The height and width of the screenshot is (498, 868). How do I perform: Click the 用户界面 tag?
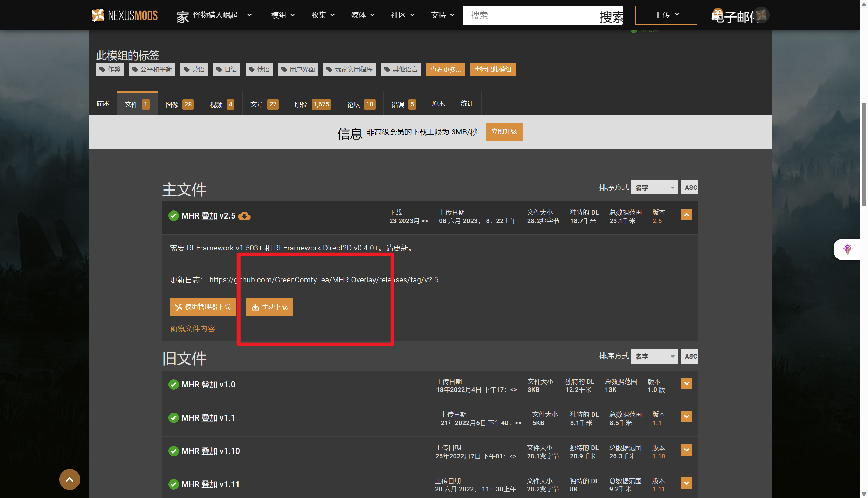298,69
